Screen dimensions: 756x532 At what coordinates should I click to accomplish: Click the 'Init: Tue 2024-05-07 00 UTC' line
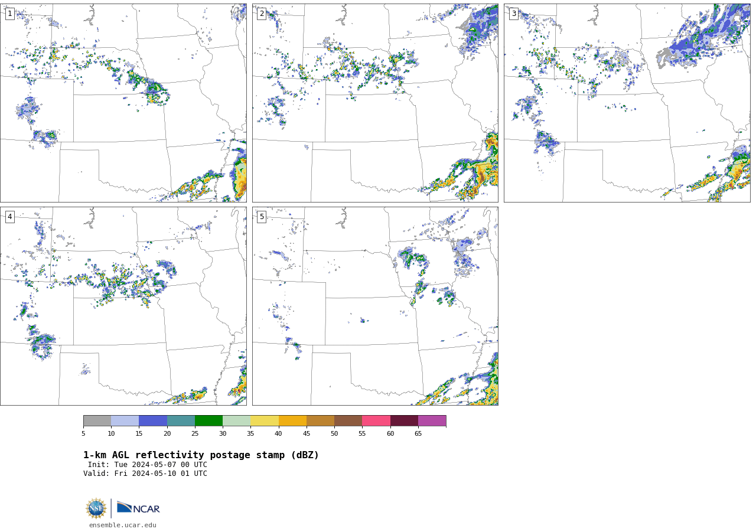point(148,465)
